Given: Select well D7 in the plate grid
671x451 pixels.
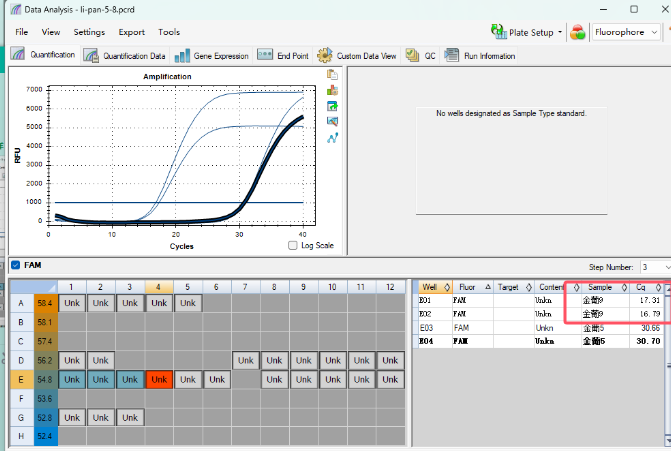Looking at the screenshot, I should (246, 360).
